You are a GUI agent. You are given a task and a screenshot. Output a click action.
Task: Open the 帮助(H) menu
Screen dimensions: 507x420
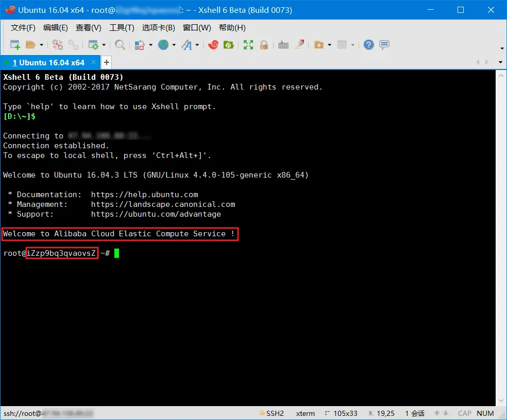[232, 28]
